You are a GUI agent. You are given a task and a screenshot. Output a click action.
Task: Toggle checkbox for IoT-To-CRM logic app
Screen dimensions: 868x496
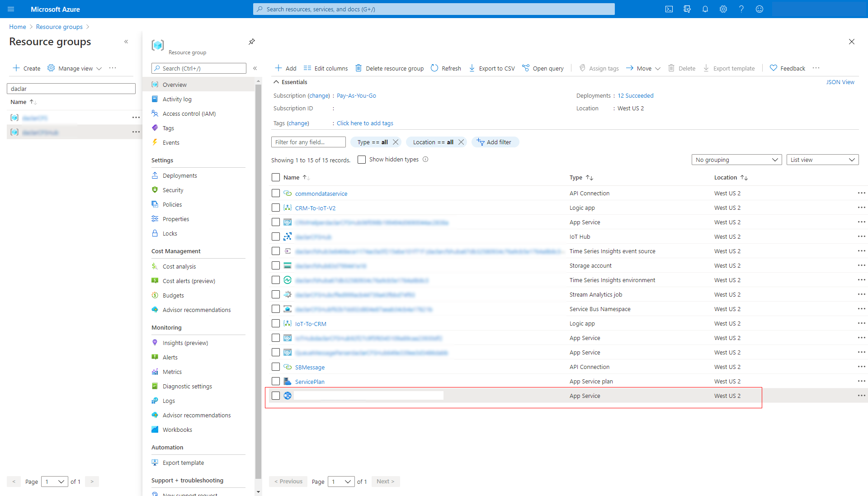click(x=275, y=324)
